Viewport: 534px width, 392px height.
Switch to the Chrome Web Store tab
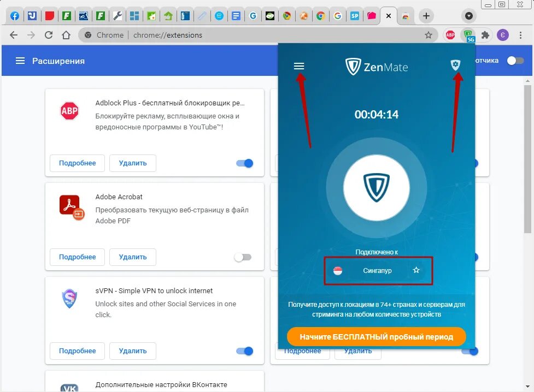[405, 16]
